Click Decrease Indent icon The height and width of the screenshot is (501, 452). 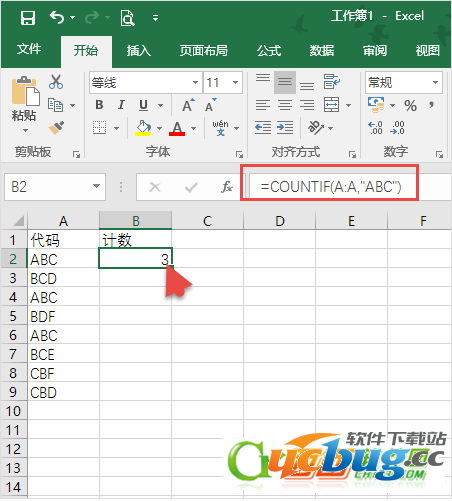click(x=263, y=128)
